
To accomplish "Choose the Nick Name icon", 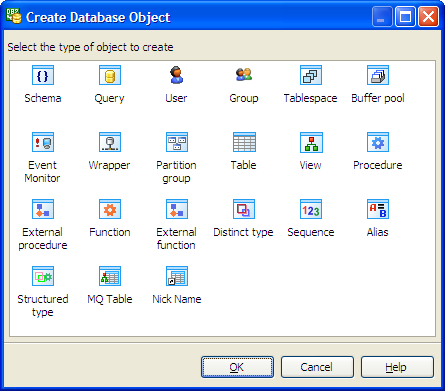I will (177, 276).
